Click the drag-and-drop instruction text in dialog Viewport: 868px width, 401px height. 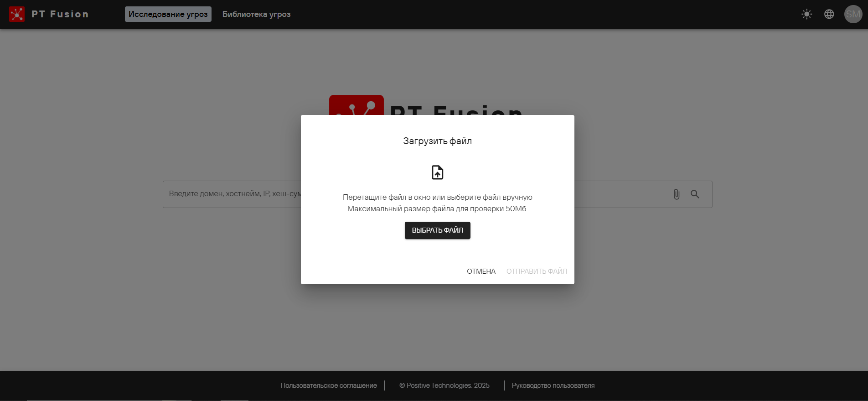(x=437, y=198)
